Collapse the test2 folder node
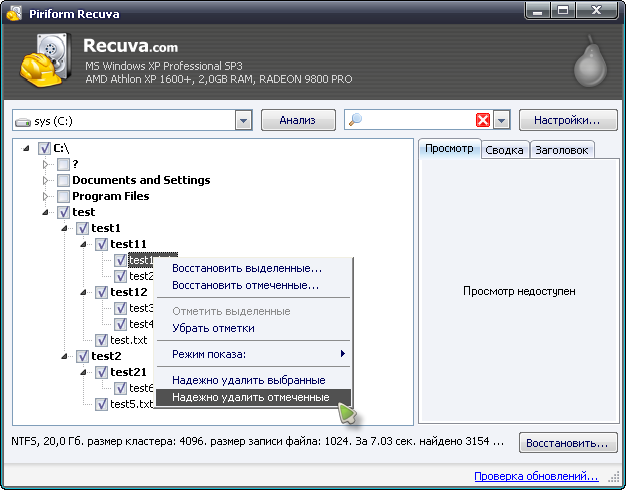 point(65,356)
